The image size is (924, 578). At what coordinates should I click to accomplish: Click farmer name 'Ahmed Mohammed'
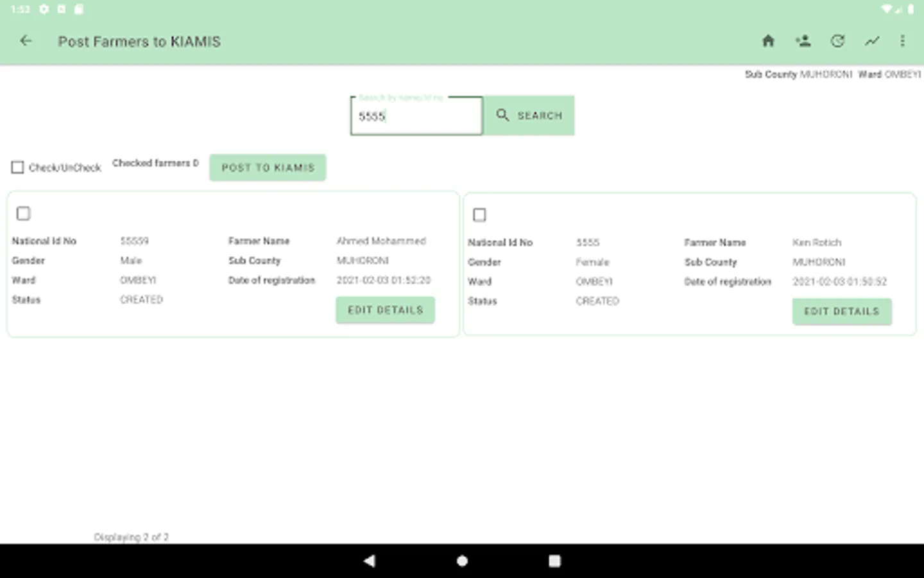pyautogui.click(x=381, y=241)
